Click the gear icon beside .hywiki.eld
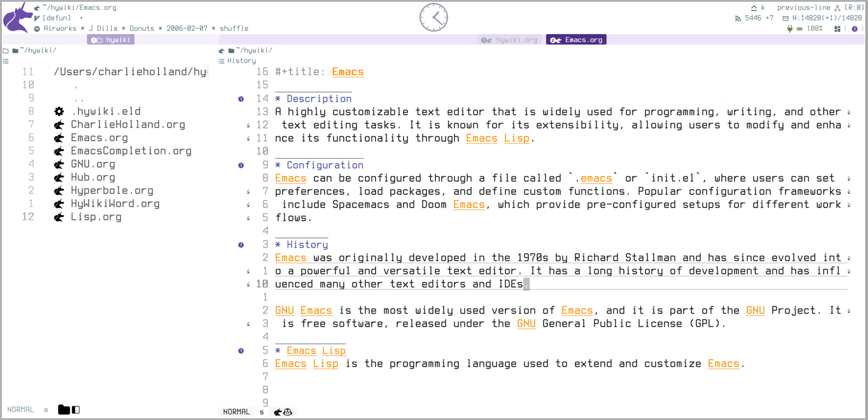Image resolution: width=868 pixels, height=420 pixels. [59, 111]
